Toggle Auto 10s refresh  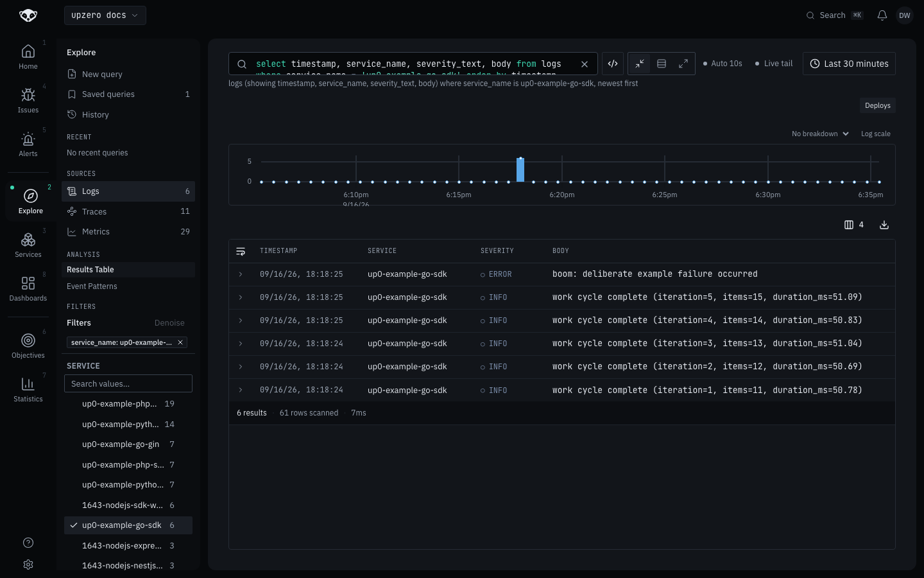click(x=723, y=64)
